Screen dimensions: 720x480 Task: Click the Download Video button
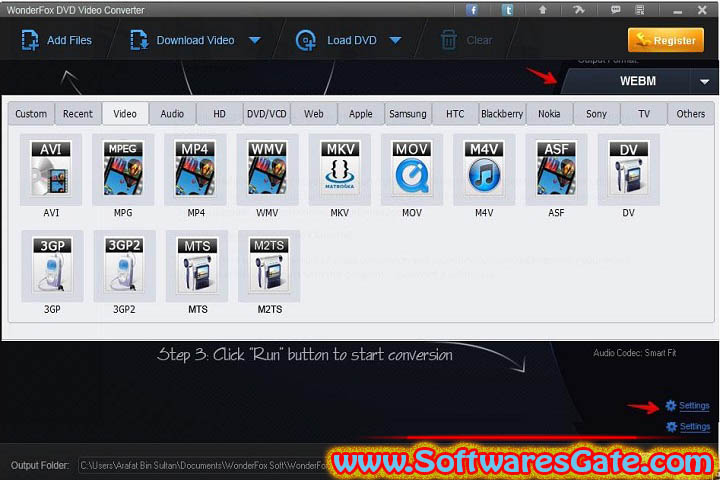[x=183, y=40]
